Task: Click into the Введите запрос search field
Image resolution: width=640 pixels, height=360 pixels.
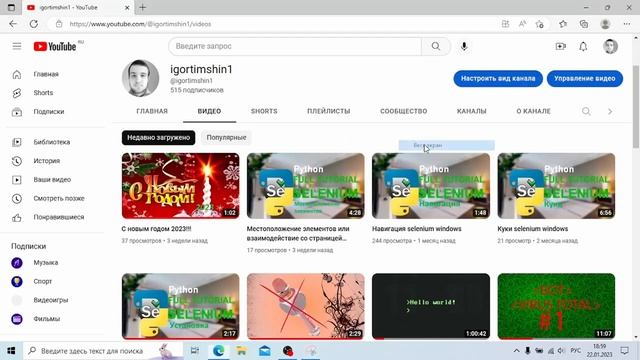Action: (295, 46)
